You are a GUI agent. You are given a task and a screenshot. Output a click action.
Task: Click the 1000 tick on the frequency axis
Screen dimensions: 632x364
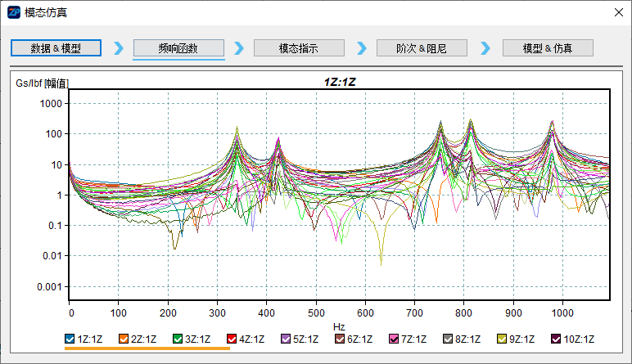pos(562,312)
